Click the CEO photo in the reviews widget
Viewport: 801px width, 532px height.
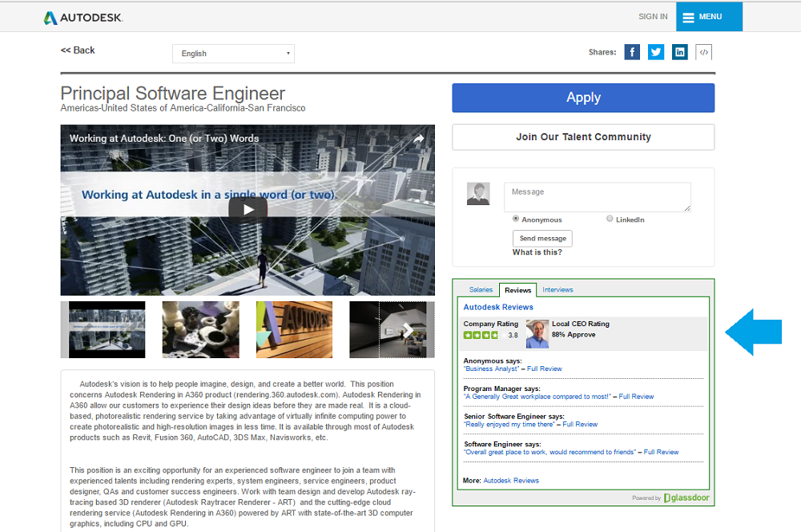537,334
